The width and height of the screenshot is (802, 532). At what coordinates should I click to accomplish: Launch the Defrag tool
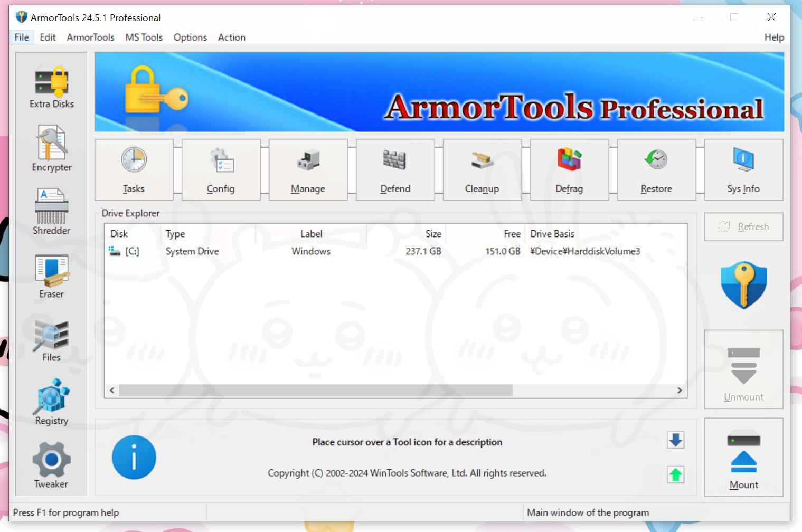(569, 170)
